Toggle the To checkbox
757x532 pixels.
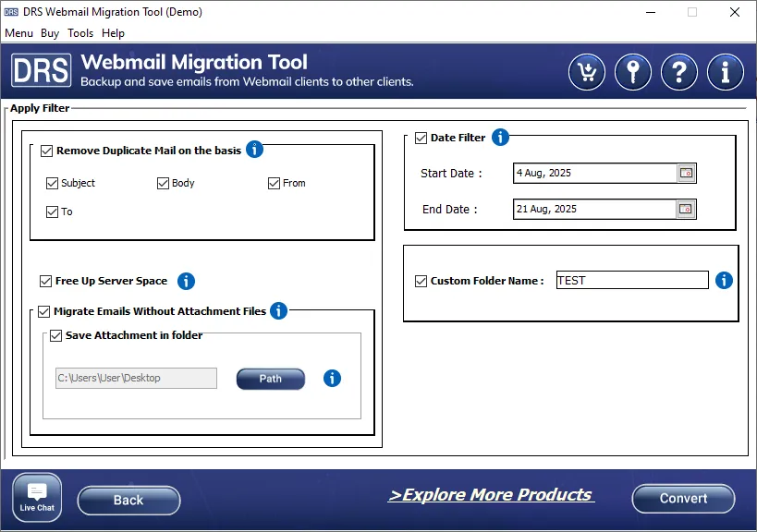(x=52, y=212)
